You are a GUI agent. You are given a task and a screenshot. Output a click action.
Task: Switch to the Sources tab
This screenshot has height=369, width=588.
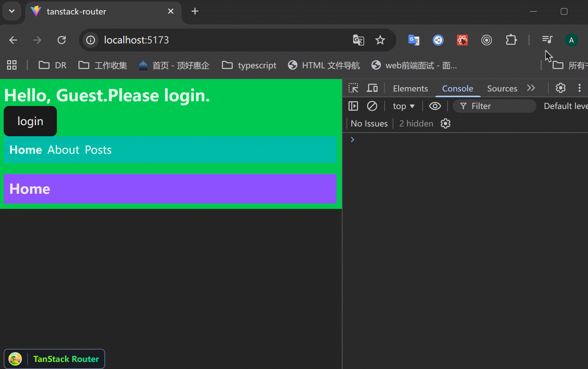502,88
